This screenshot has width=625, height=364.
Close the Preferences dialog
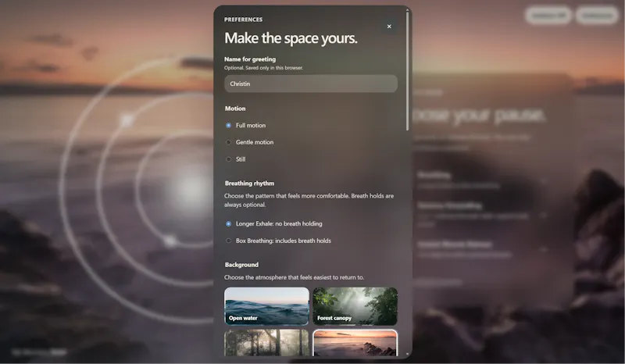[x=389, y=27]
